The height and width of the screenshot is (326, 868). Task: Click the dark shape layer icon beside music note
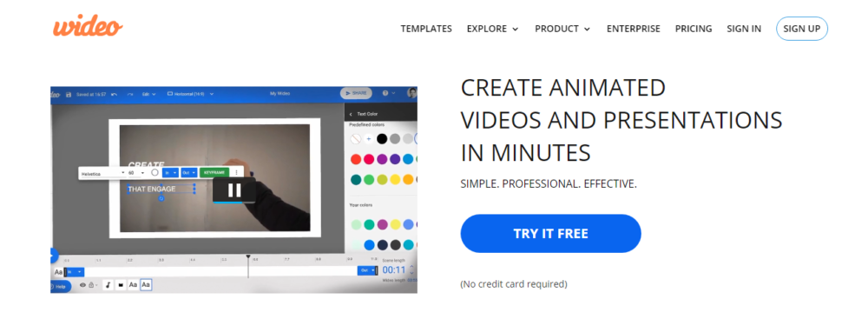121,285
